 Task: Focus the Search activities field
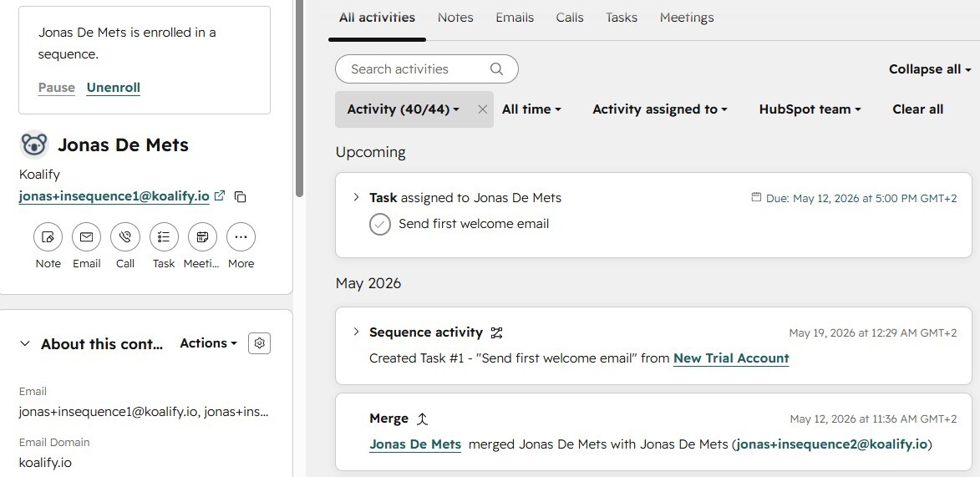tap(427, 69)
